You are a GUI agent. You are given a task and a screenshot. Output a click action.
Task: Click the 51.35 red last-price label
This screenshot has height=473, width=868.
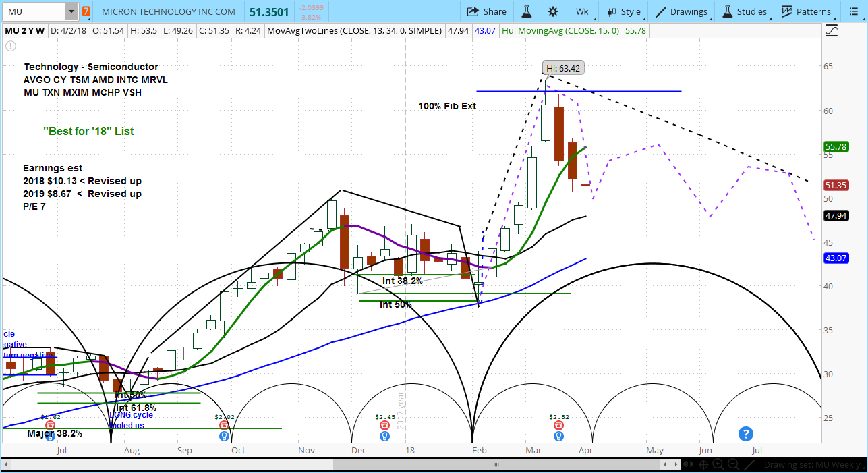click(x=835, y=185)
